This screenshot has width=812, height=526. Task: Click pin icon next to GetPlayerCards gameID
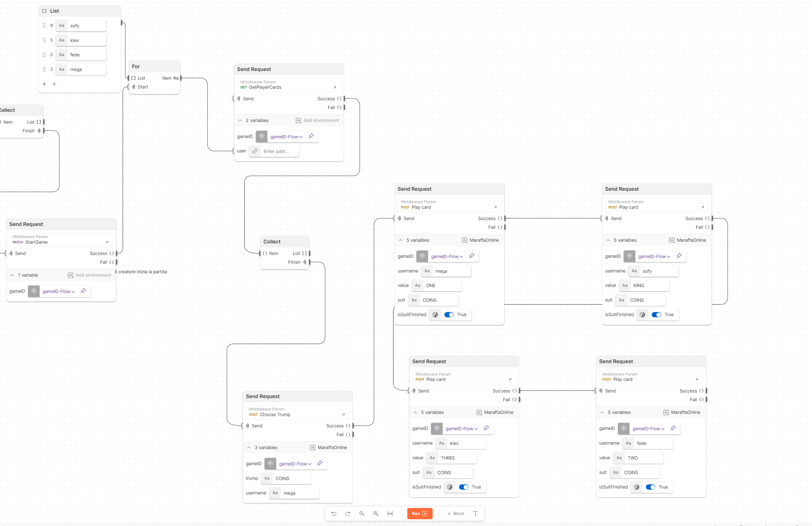pos(311,136)
